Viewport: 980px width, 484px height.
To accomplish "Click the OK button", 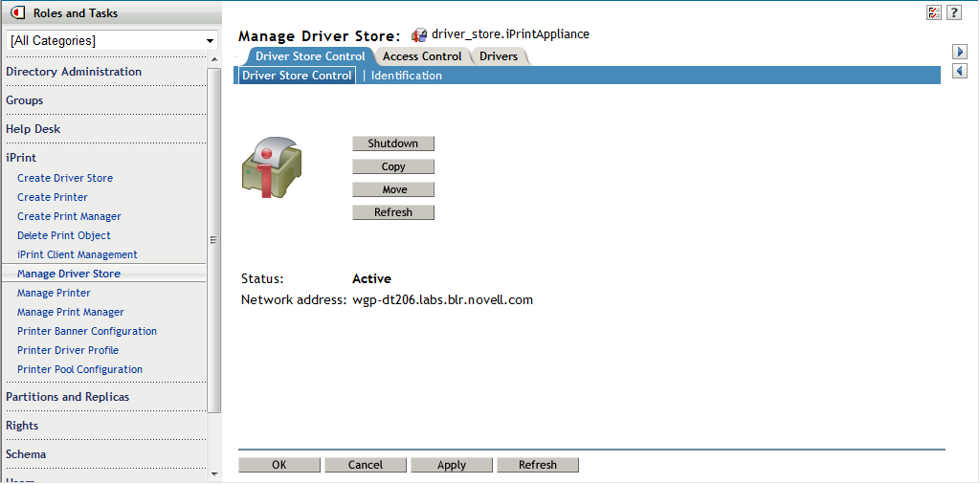I will coord(279,465).
